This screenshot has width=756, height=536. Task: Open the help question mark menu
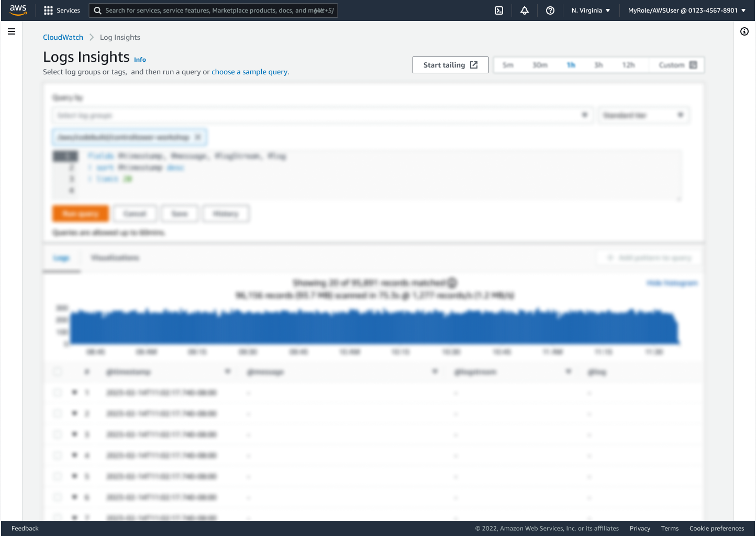[550, 10]
